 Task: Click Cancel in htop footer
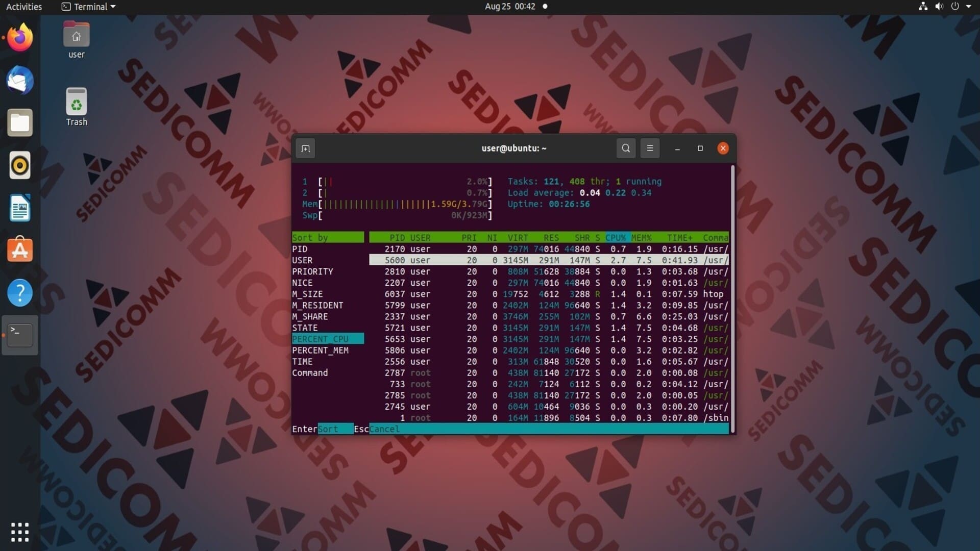point(384,429)
